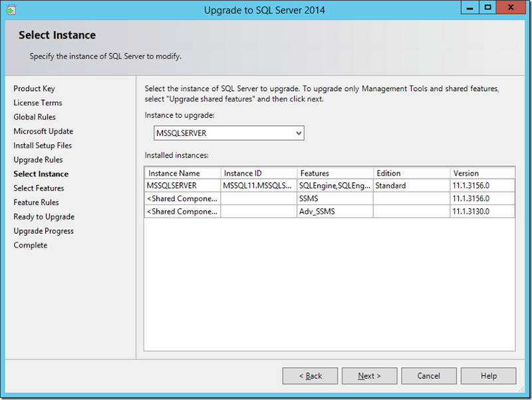Select MSSQLSERVER row in instances table
The image size is (532, 400).
329,186
